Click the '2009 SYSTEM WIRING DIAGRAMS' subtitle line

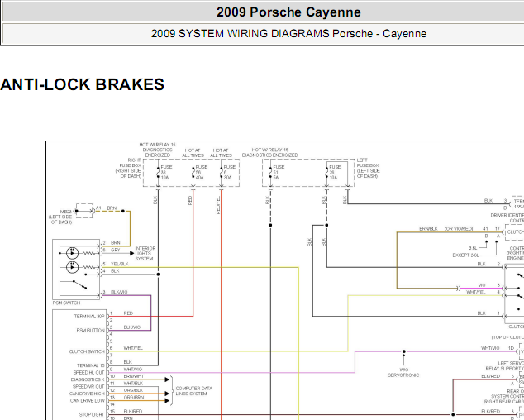click(288, 33)
